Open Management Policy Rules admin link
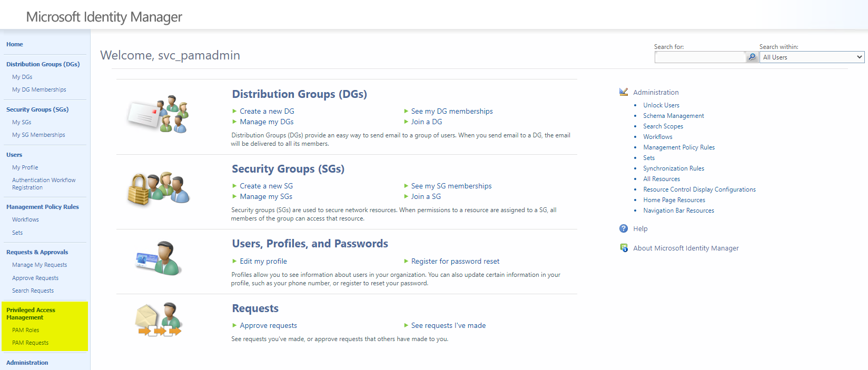Image resolution: width=868 pixels, height=370 pixels. 679,147
